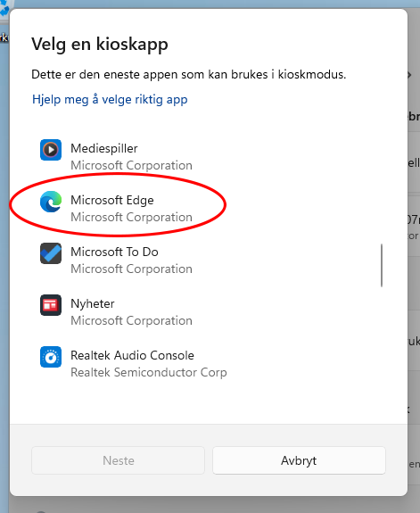Select the Mediespiller app icon
420x513 pixels.
coord(51,150)
